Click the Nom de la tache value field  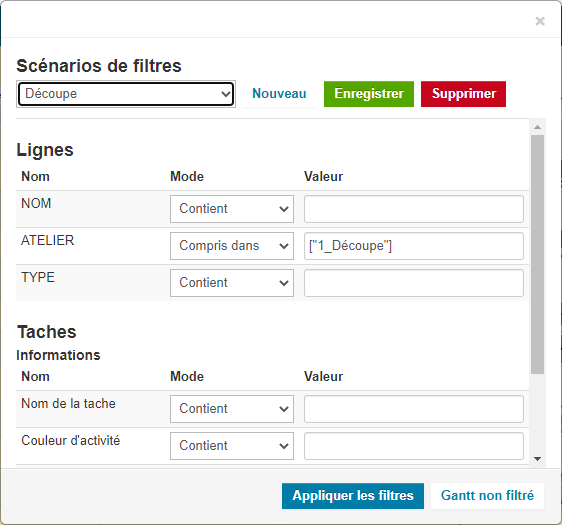(x=414, y=409)
